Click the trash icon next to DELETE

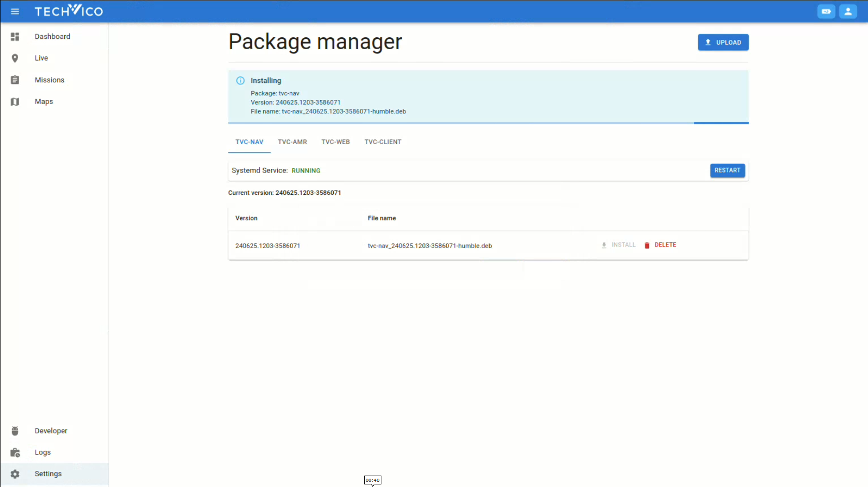(647, 245)
